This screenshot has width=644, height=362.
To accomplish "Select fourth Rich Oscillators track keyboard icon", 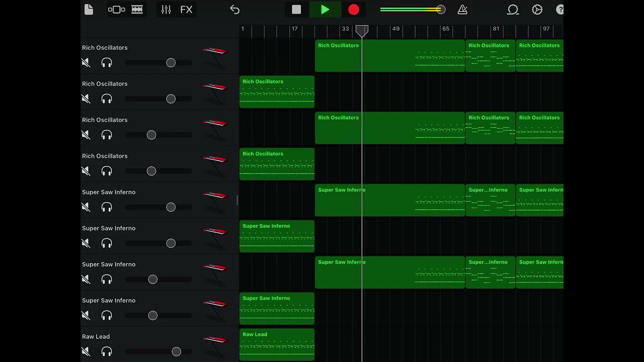I will [216, 165].
